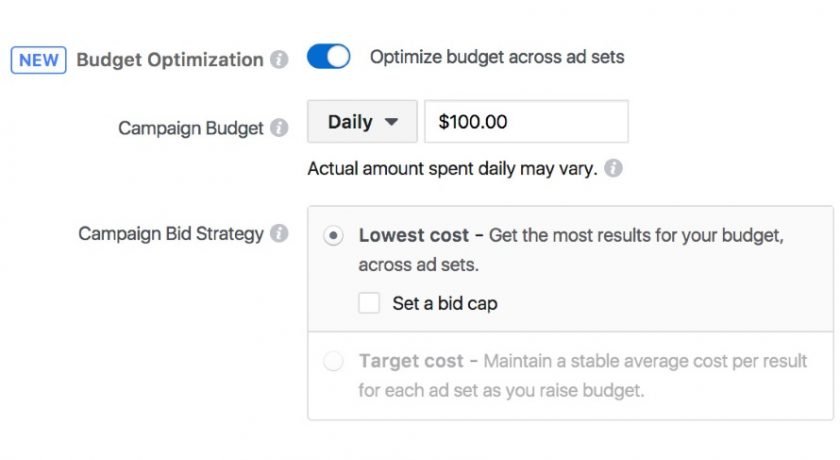Toggle Budget Optimization switch off
This screenshot has height=460, width=840.
pyautogui.click(x=328, y=57)
